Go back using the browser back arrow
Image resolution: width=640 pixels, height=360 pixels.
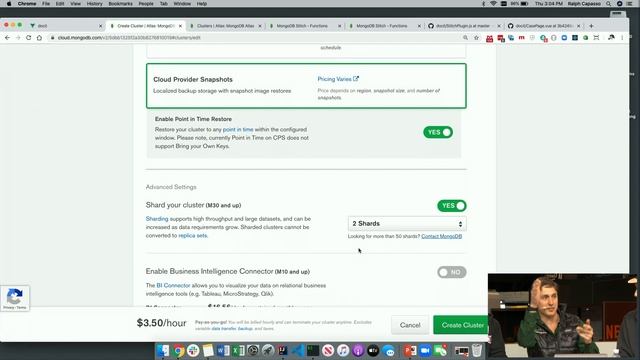pyautogui.click(x=7, y=38)
